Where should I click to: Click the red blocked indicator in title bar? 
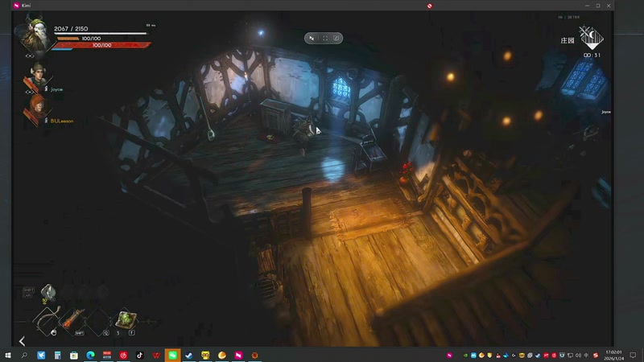click(429, 6)
